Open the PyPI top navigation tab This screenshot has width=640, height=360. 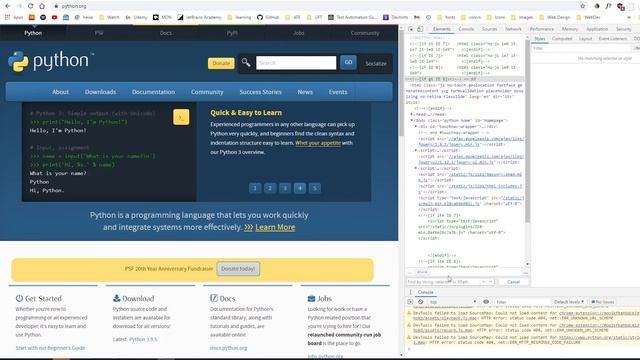tap(232, 33)
